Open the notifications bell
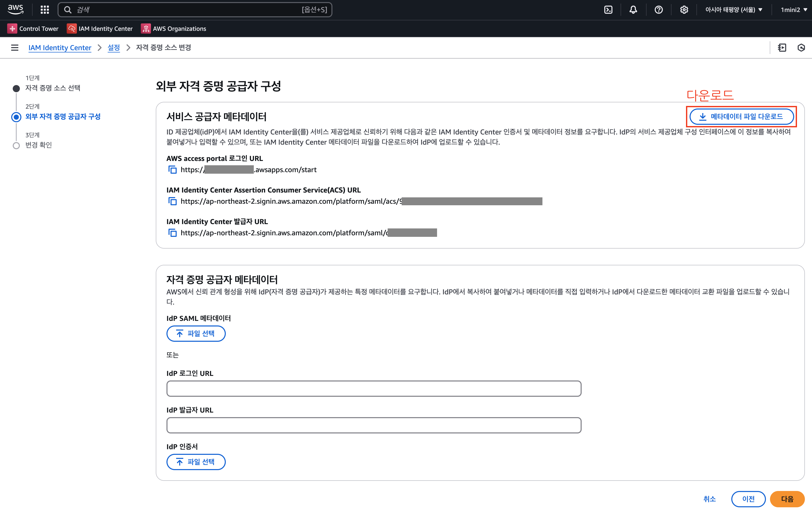The image size is (812, 519). coord(633,9)
